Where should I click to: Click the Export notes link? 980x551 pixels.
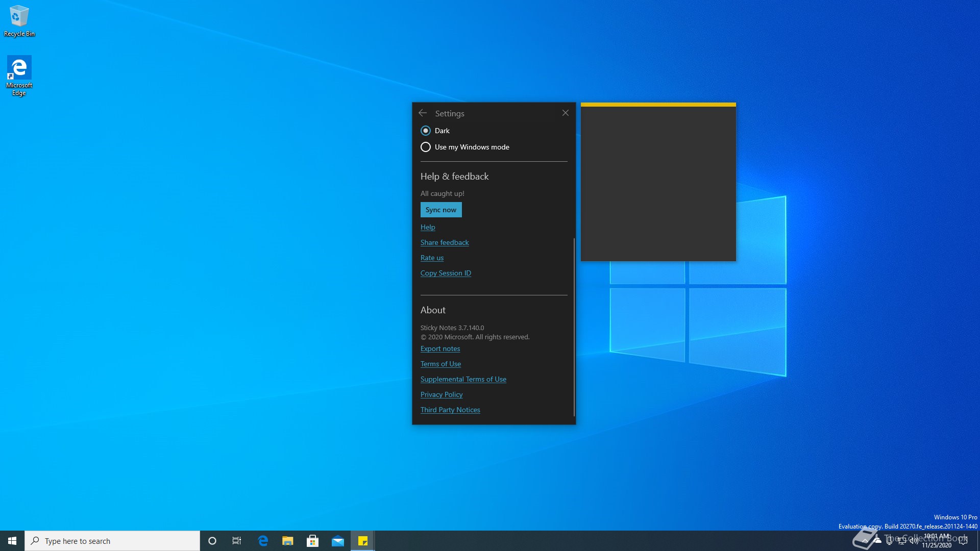pyautogui.click(x=440, y=348)
